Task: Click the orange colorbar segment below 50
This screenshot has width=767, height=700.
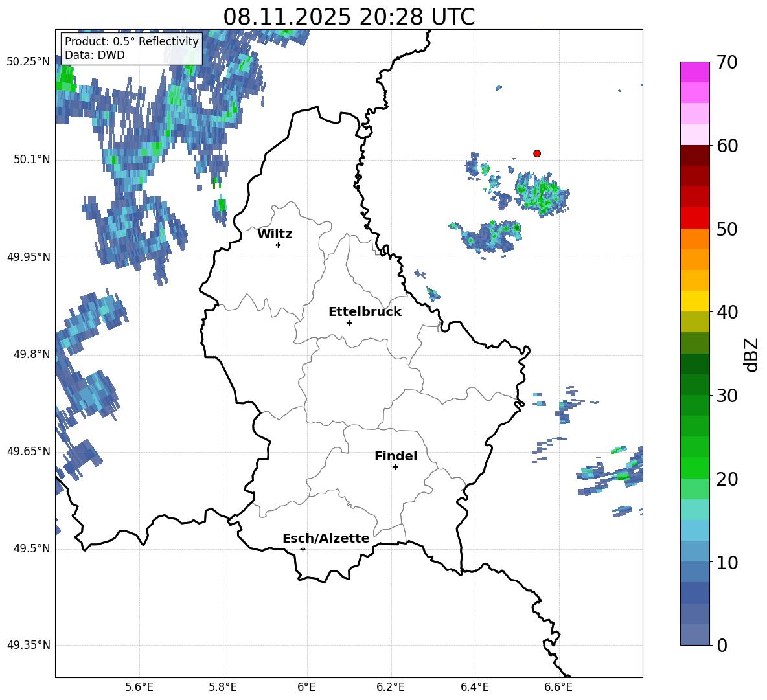Action: pyautogui.click(x=694, y=239)
